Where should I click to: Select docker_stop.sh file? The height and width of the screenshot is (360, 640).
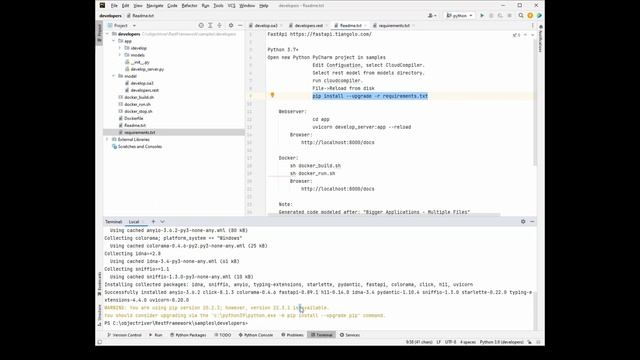pyautogui.click(x=138, y=111)
